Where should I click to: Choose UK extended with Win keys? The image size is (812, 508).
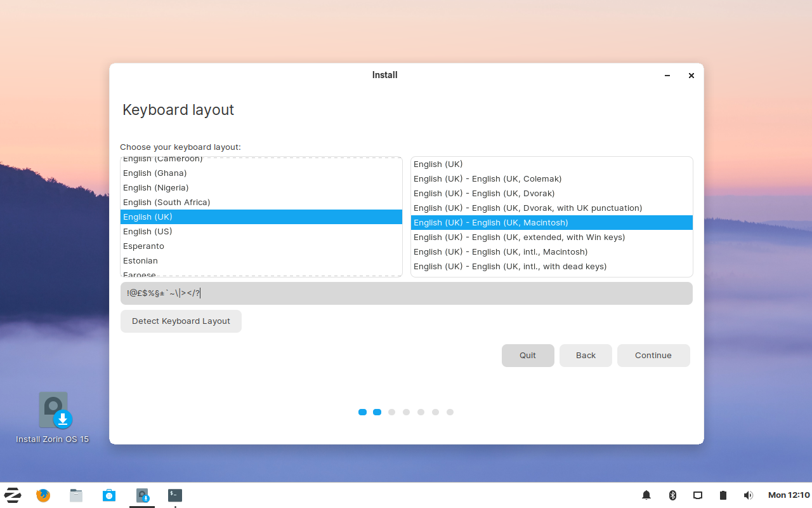pos(552,237)
